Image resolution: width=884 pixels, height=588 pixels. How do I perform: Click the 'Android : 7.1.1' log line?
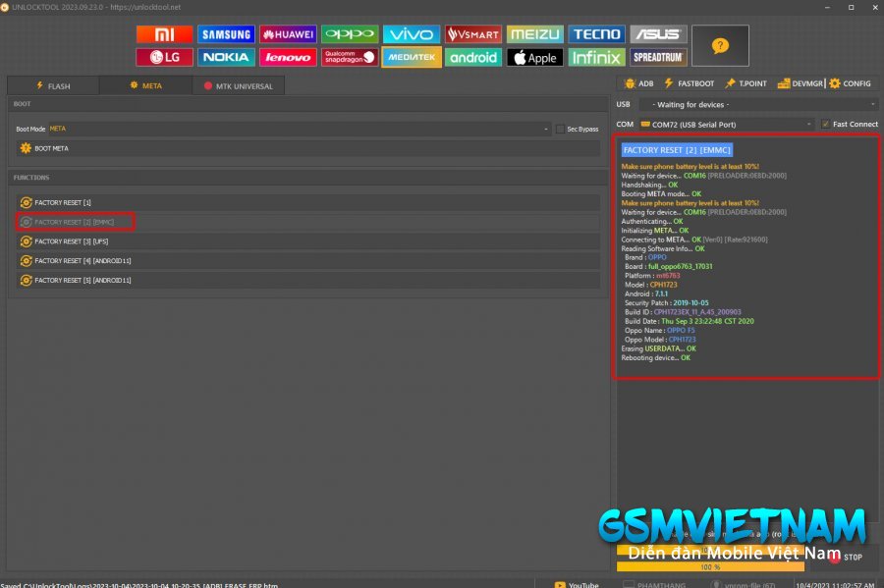pos(646,294)
